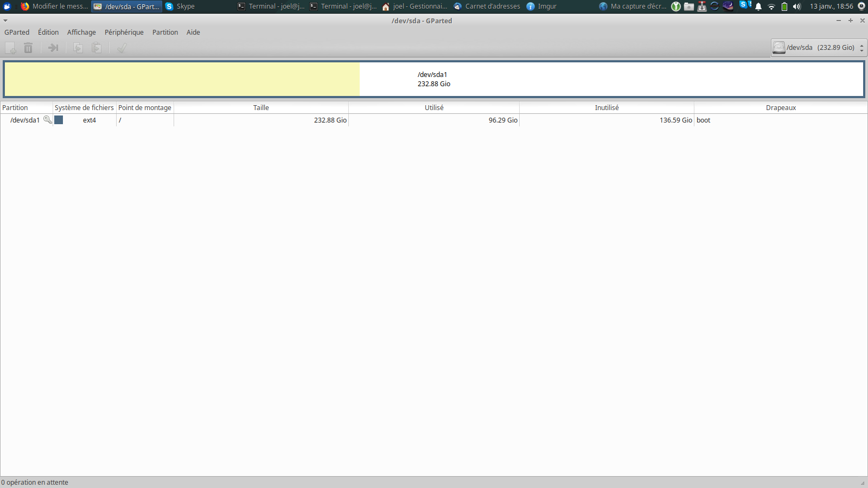Screen dimensions: 868x488
Task: Open the Aide menu
Action: (193, 33)
